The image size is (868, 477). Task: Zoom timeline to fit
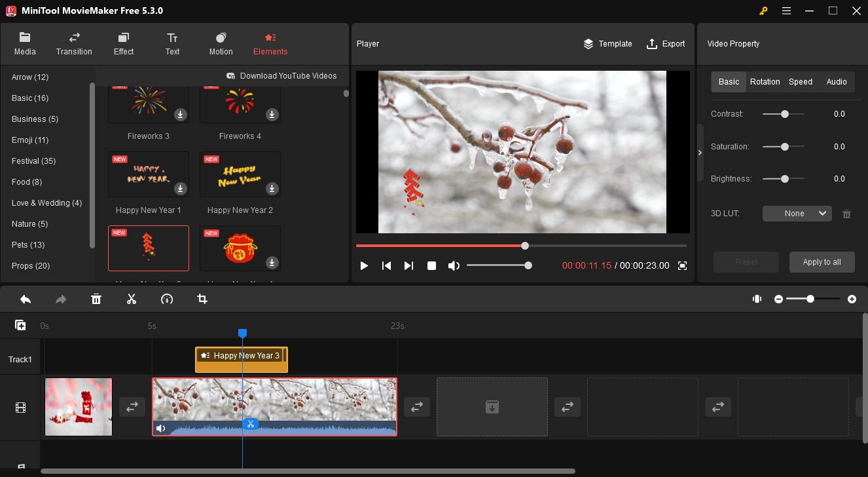[757, 299]
